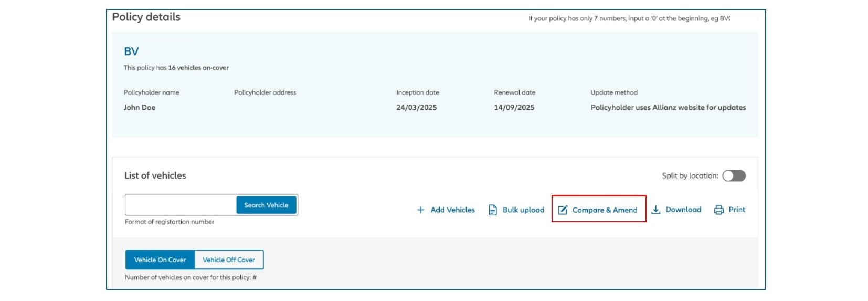
Task: Click 'Format of registartion number' hint text
Action: [x=170, y=222]
